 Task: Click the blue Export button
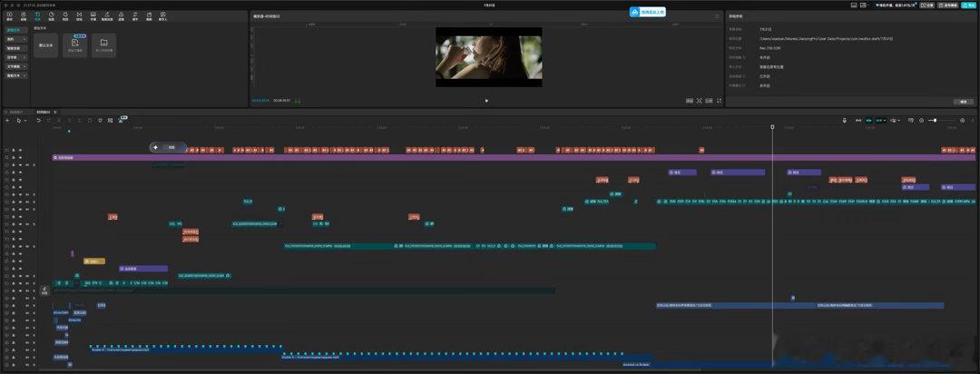pyautogui.click(x=967, y=5)
